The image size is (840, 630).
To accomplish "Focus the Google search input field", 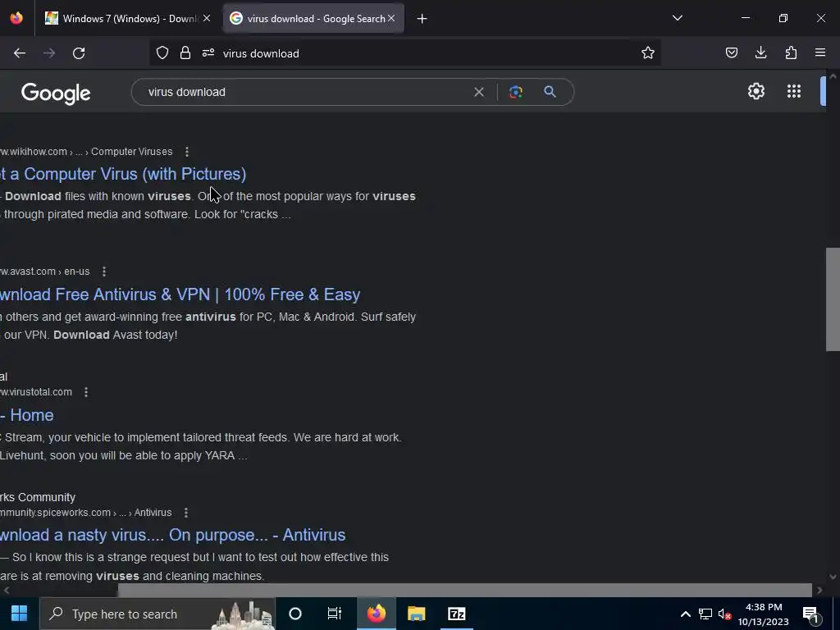I will click(305, 92).
